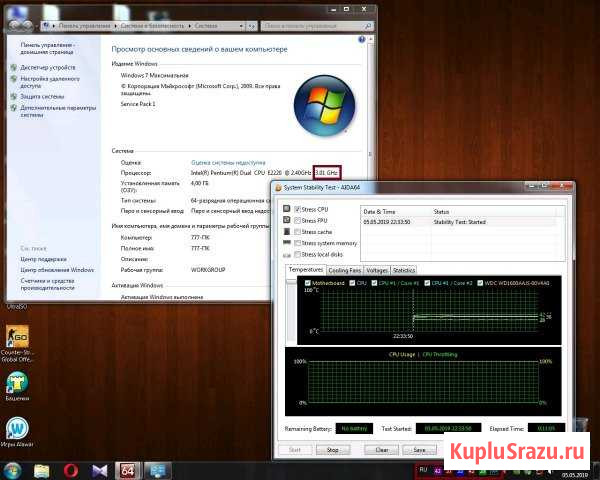This screenshot has height=480, width=600.
Task: Click the shield icon beside Настройка удаленного доступа
Action: click(x=14, y=79)
